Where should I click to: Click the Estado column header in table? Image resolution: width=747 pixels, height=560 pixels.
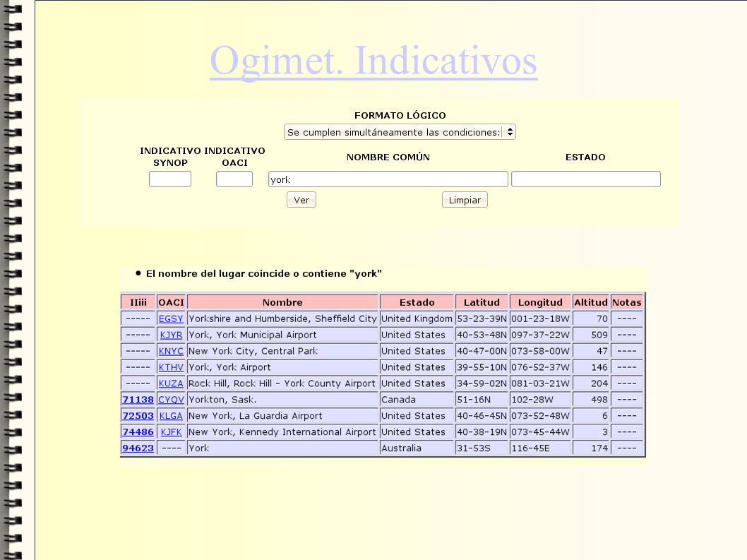coord(417,302)
